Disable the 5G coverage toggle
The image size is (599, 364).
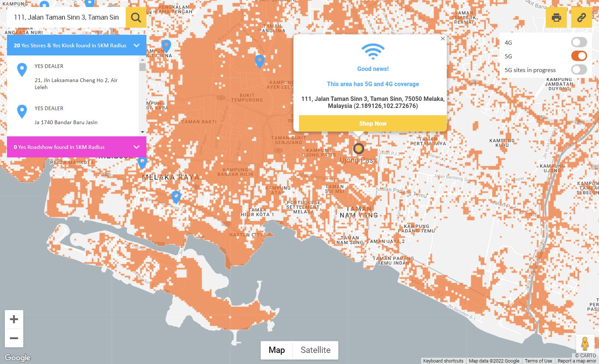coord(578,56)
